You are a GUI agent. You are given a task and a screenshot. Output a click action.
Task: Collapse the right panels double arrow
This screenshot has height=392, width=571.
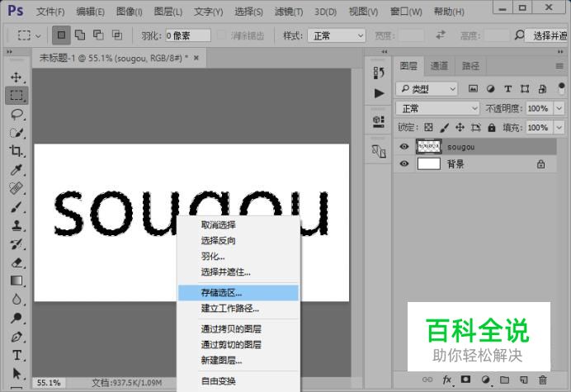560,52
